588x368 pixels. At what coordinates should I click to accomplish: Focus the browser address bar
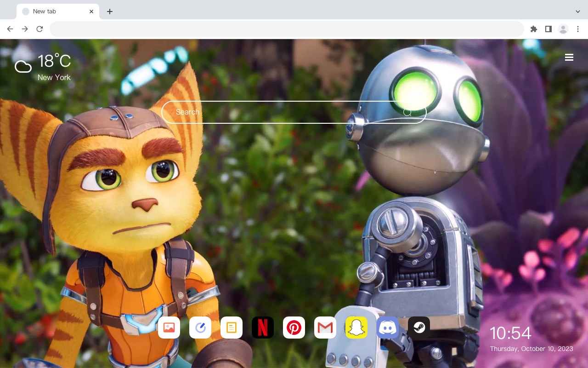tap(287, 29)
